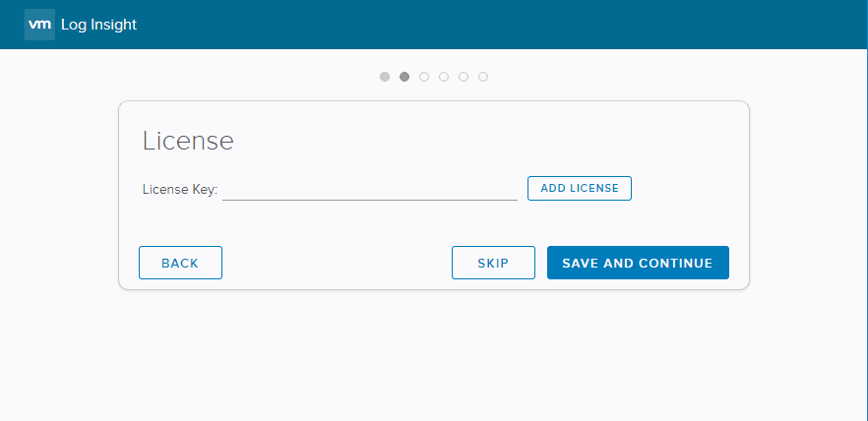Jump to the third step dot
The width and height of the screenshot is (868, 421).
(x=424, y=77)
